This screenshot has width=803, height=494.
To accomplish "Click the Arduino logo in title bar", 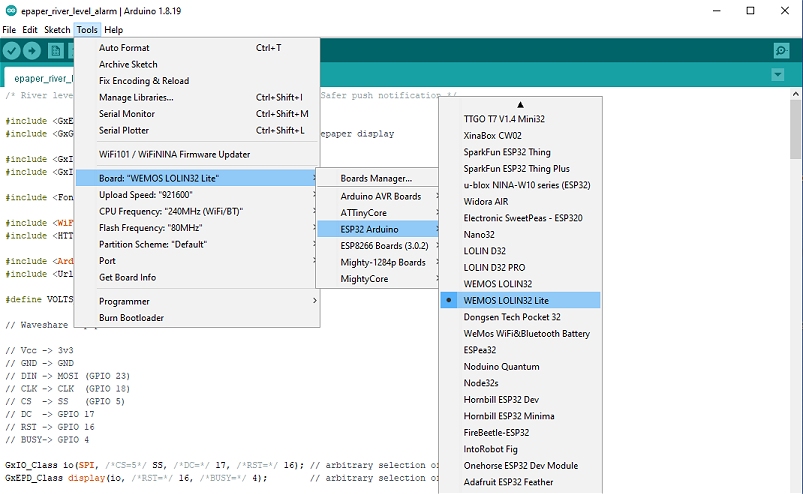I will click(x=9, y=10).
